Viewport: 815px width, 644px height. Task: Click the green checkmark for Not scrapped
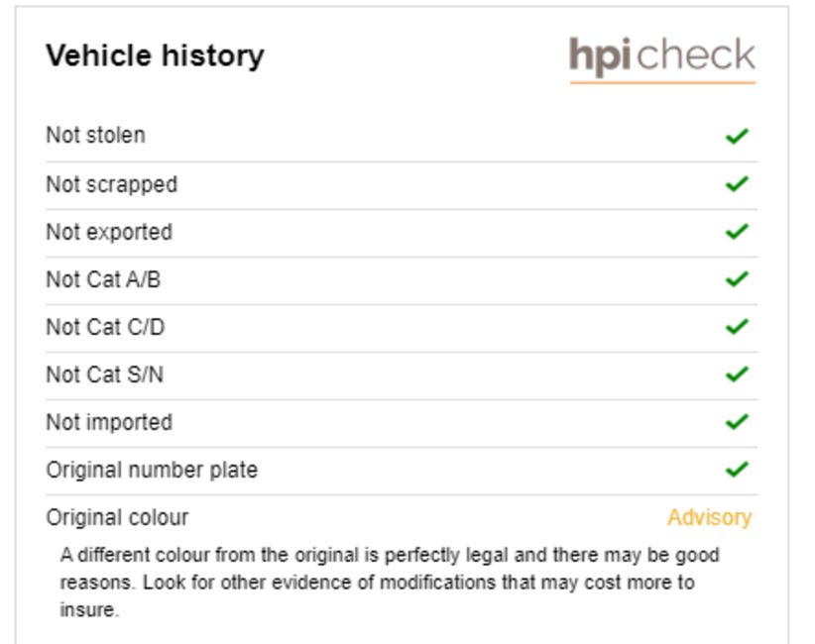click(x=737, y=183)
